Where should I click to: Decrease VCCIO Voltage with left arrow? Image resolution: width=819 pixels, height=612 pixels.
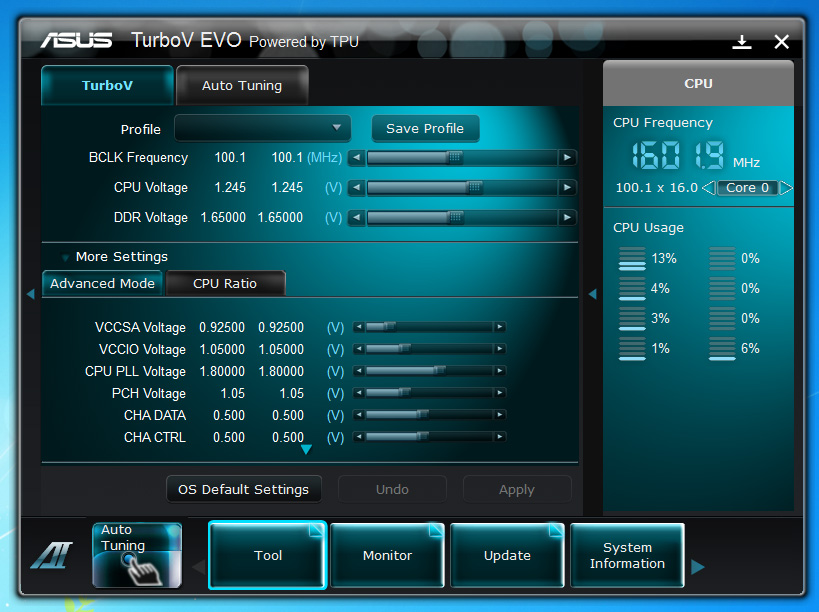(x=359, y=349)
